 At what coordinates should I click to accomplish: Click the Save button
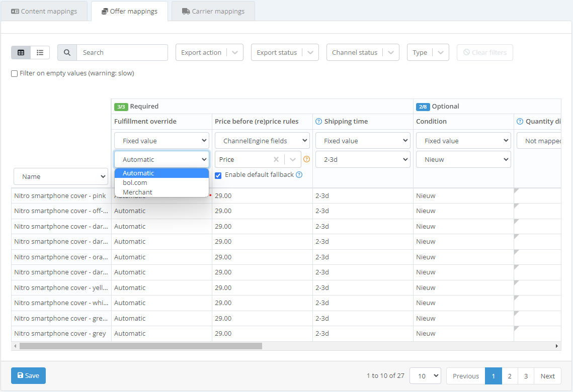click(28, 375)
